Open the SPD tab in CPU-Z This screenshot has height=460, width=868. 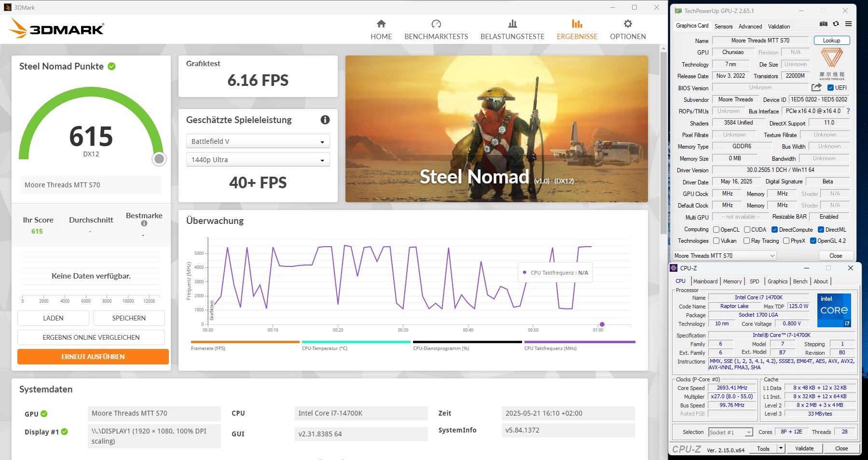[x=755, y=281]
